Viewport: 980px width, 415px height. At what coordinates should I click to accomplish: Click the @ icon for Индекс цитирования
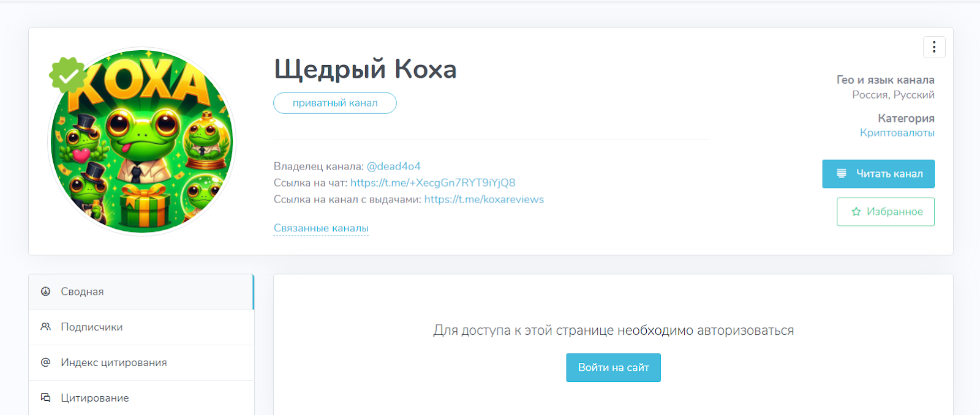point(46,362)
